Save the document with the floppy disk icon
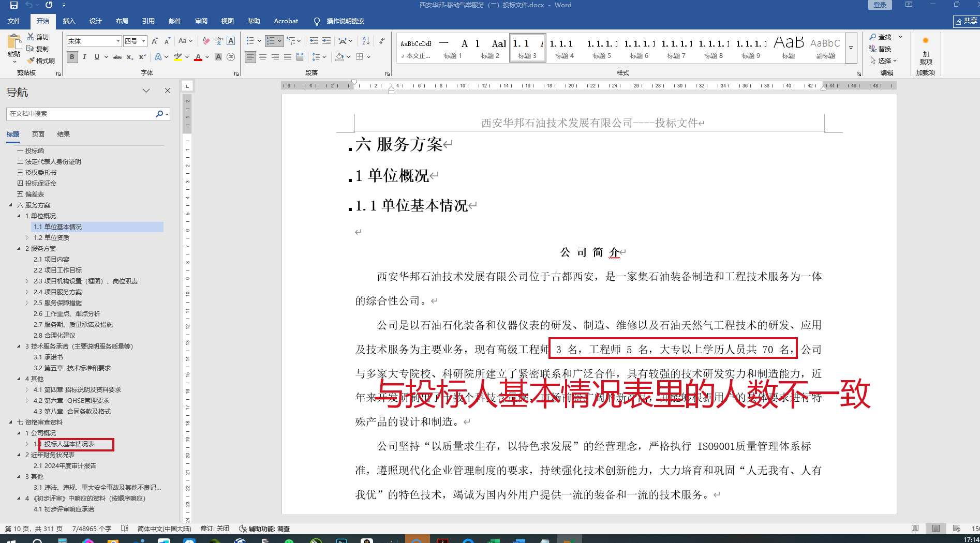This screenshot has height=543, width=980. click(14, 5)
